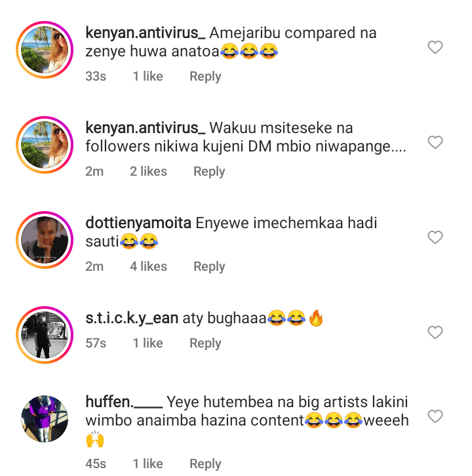View the "4 likes" on dottienyamoita's comment
The width and height of the screenshot is (472, 476).
tap(148, 266)
